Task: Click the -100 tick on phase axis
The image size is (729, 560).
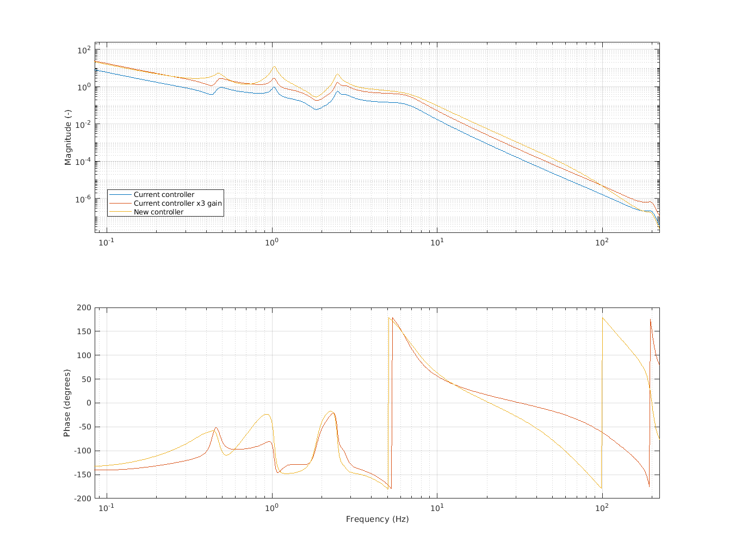Action: [x=83, y=451]
